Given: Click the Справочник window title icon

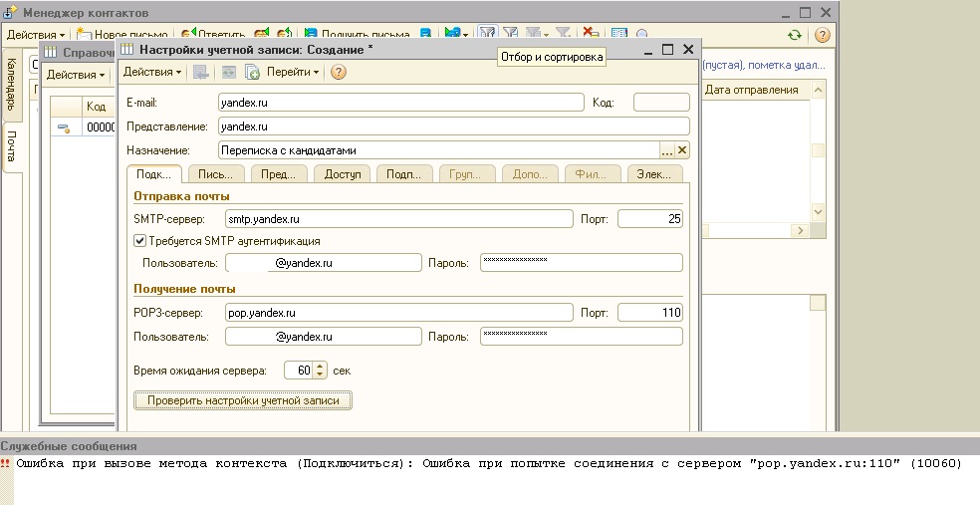Looking at the screenshot, I should pos(50,53).
